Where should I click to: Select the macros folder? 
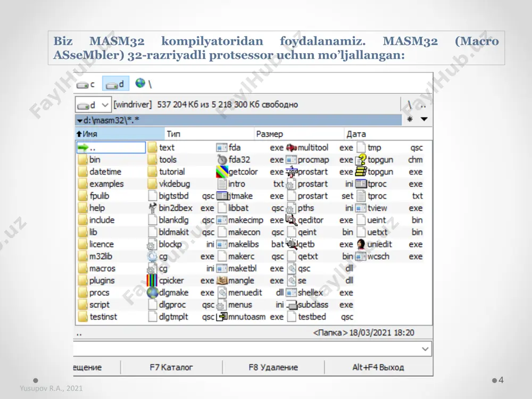click(97, 268)
